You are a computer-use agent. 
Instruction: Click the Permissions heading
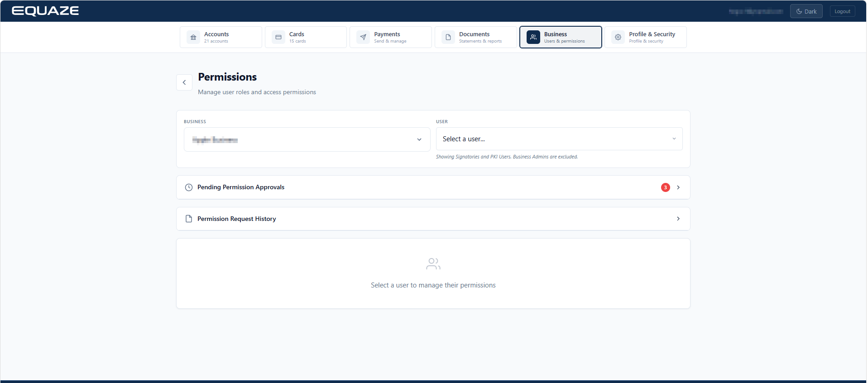click(227, 77)
